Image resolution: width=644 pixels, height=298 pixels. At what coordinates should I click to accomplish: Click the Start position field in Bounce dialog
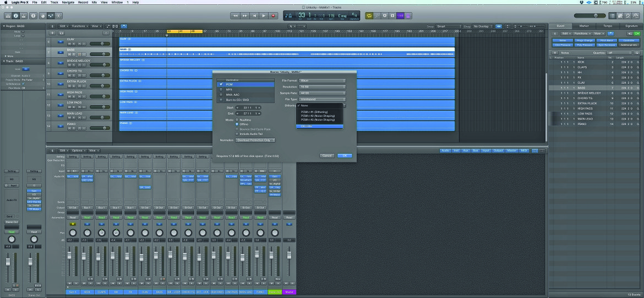coord(248,107)
